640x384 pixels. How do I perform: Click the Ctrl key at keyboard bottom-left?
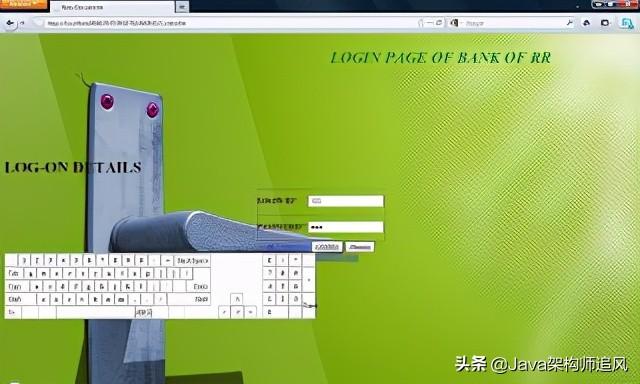13,313
